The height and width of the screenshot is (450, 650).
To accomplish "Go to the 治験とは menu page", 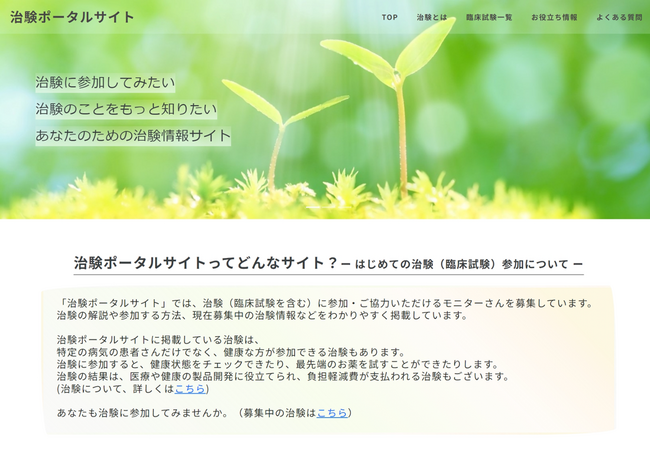I will click(431, 17).
